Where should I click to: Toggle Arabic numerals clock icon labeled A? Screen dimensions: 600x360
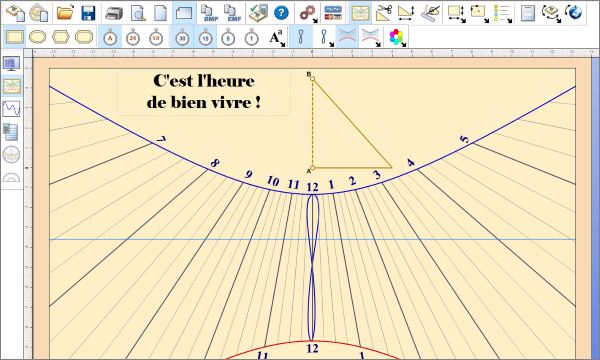(x=110, y=37)
